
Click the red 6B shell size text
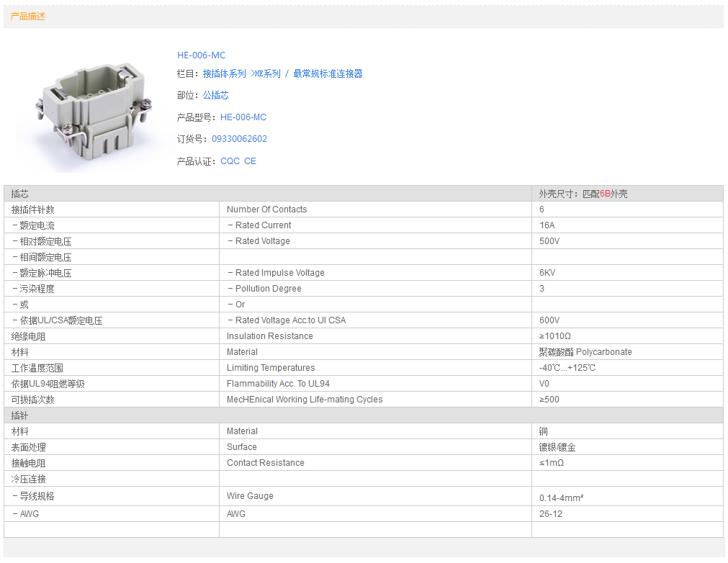[605, 194]
